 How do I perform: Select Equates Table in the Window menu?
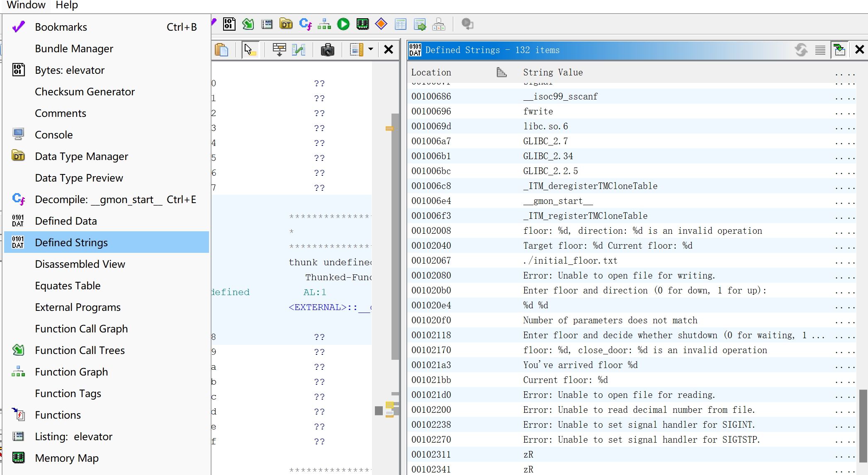[x=106, y=286]
